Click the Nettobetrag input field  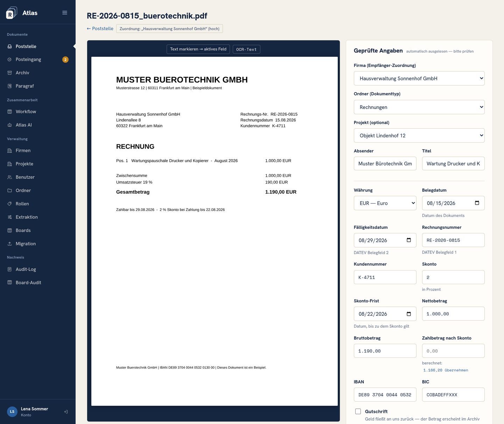[453, 314]
